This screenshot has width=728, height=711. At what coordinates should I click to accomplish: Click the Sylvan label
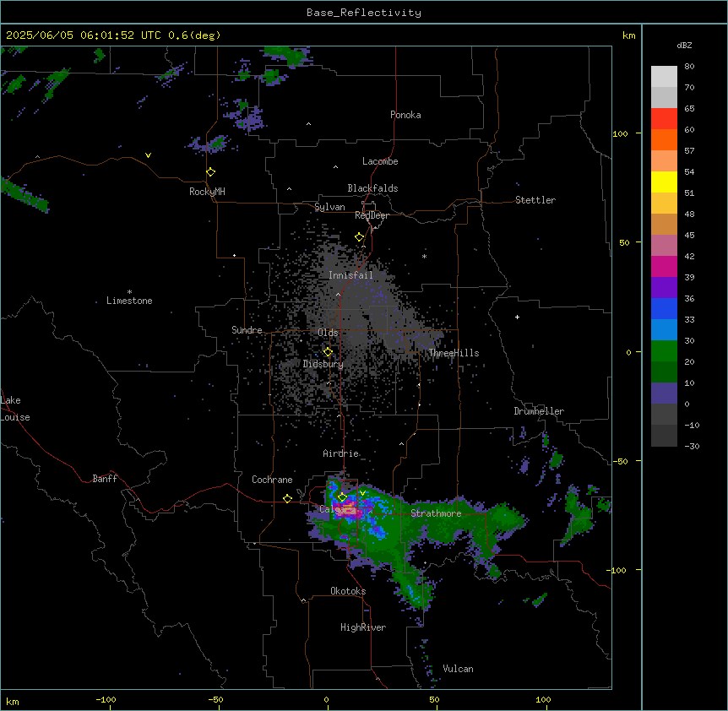329,207
